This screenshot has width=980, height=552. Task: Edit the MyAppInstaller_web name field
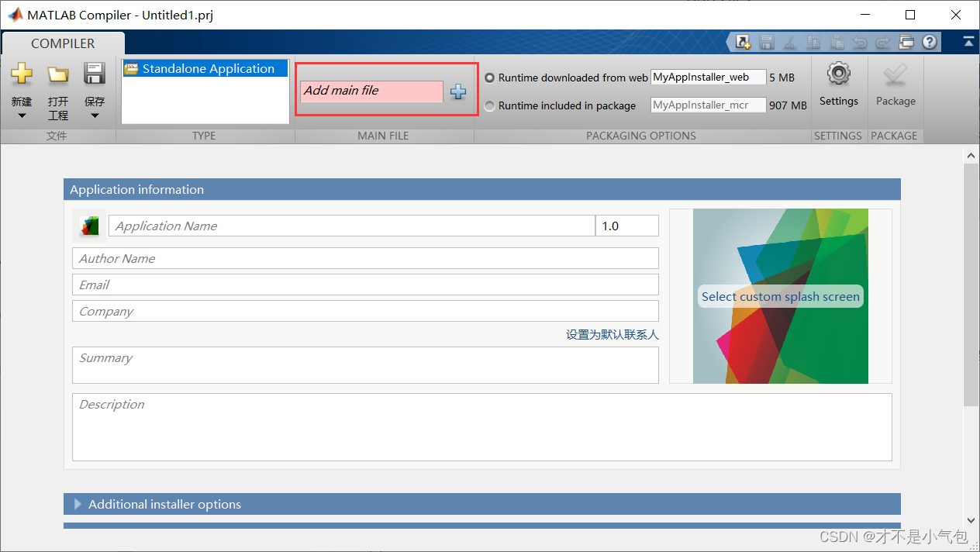click(709, 78)
